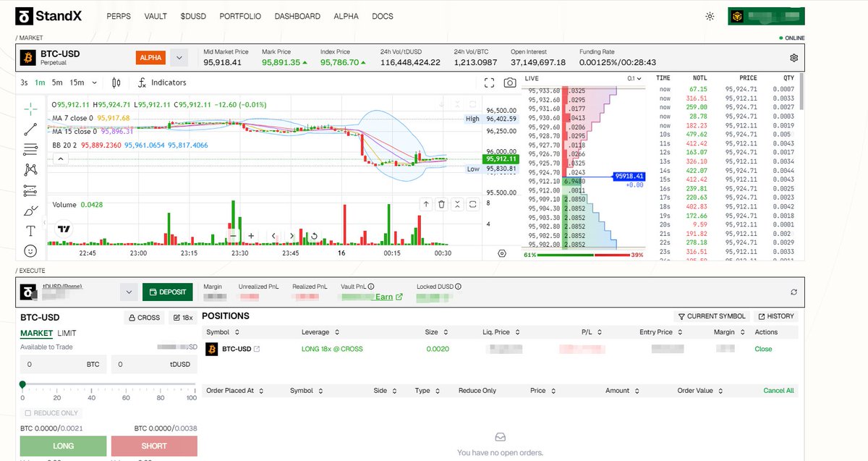Maximize the Volume pane

472,205
